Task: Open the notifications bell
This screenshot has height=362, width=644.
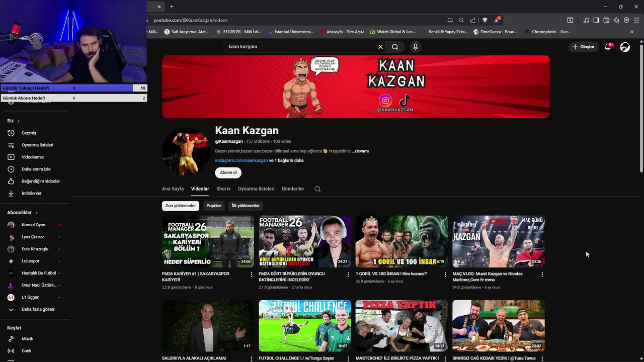Action: point(608,47)
